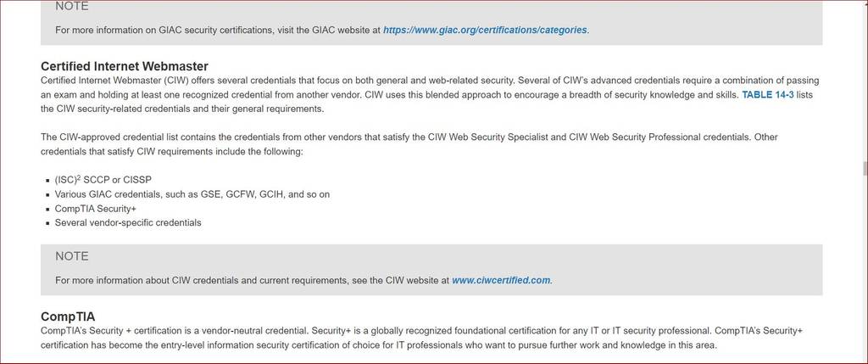
Task: Click the 'For more information about CIW credentials' text
Action: (303, 280)
